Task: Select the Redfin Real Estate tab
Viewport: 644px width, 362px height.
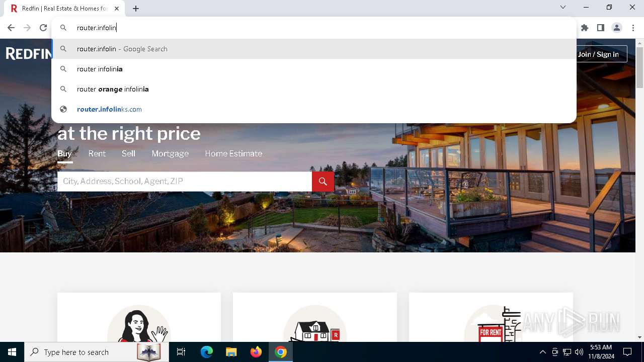Action: (x=64, y=9)
